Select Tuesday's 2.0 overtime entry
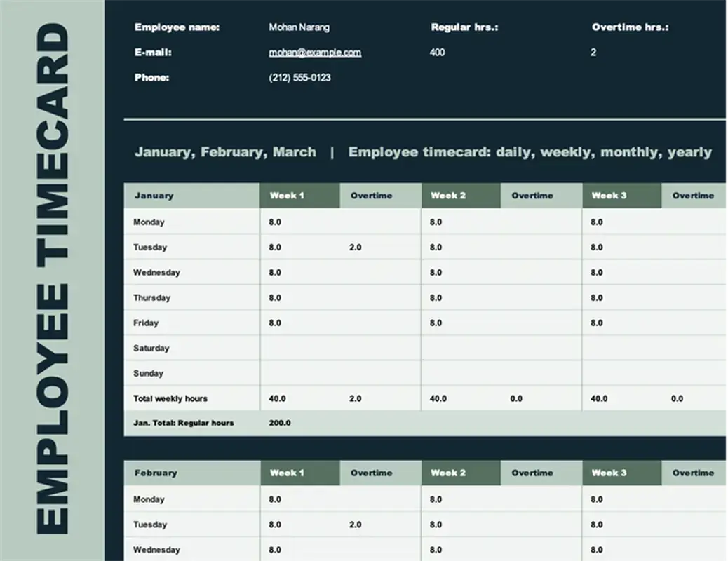This screenshot has width=728, height=561. 356,247
